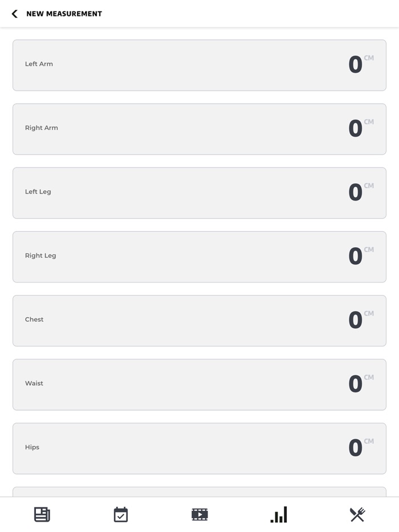This screenshot has width=399, height=532.
Task: Tap the Waist label text
Action: click(34, 383)
